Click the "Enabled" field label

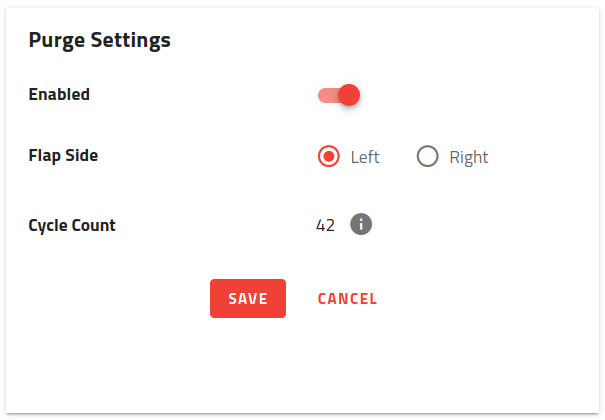coord(59,95)
